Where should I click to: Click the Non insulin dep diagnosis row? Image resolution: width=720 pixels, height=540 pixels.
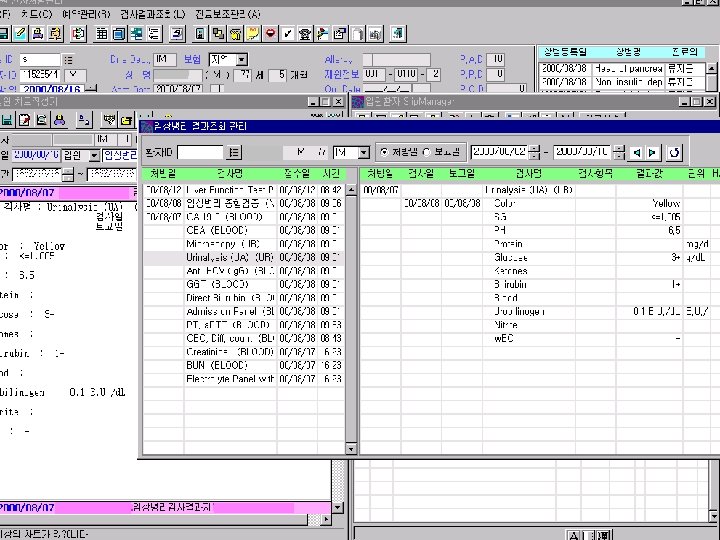point(622,82)
